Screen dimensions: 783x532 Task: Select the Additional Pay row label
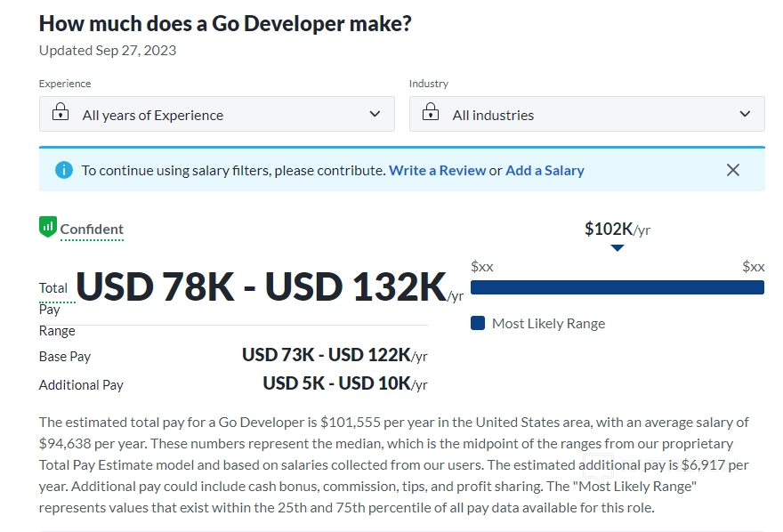click(81, 385)
